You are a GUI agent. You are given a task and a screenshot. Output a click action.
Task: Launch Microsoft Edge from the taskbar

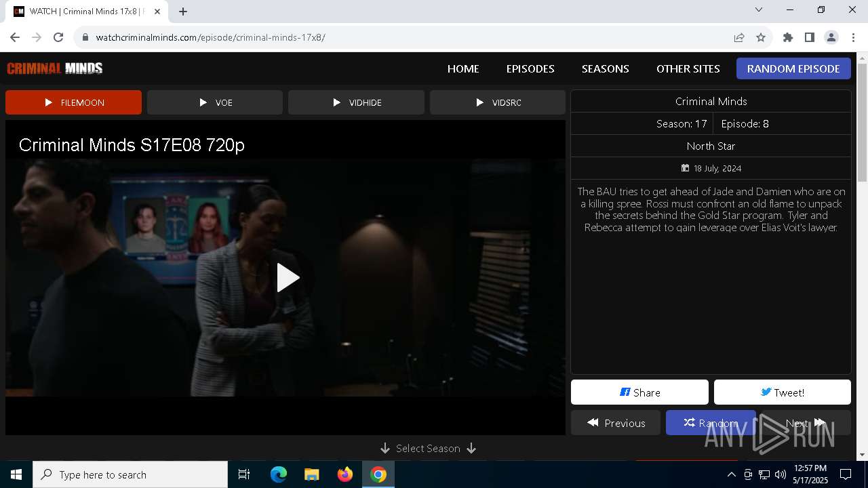coord(279,474)
